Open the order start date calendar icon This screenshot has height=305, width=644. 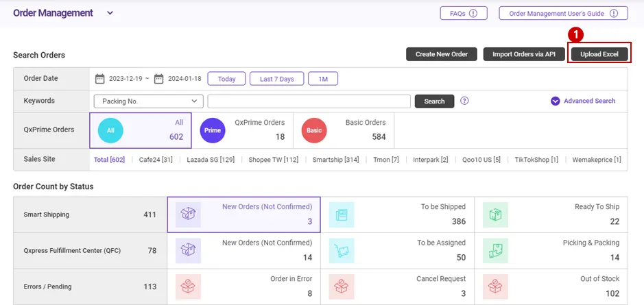point(100,78)
